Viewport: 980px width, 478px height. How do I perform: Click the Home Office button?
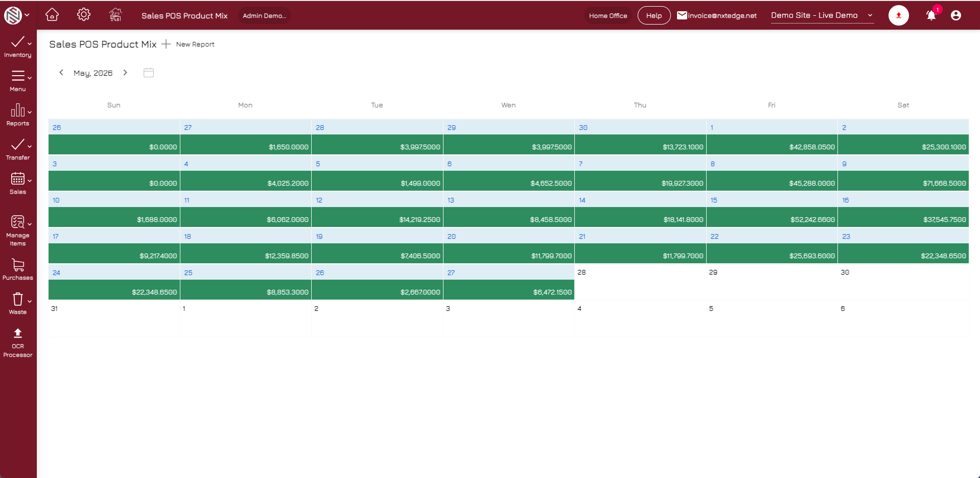click(x=608, y=15)
